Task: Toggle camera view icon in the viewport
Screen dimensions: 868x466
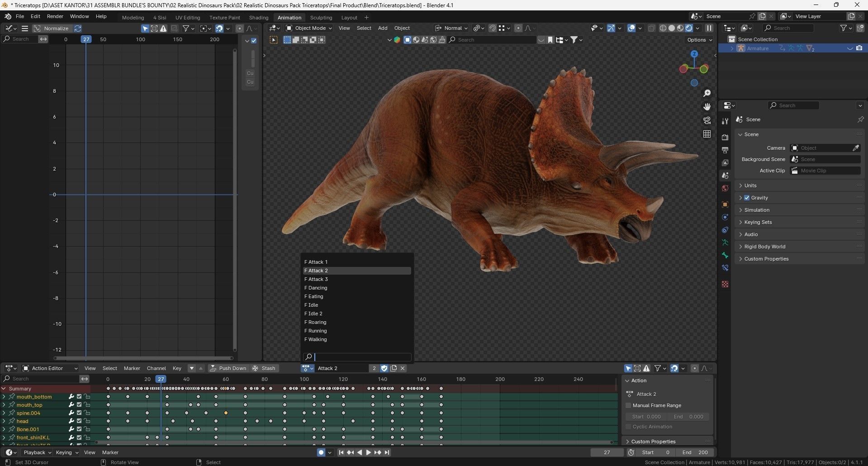Action: click(707, 120)
